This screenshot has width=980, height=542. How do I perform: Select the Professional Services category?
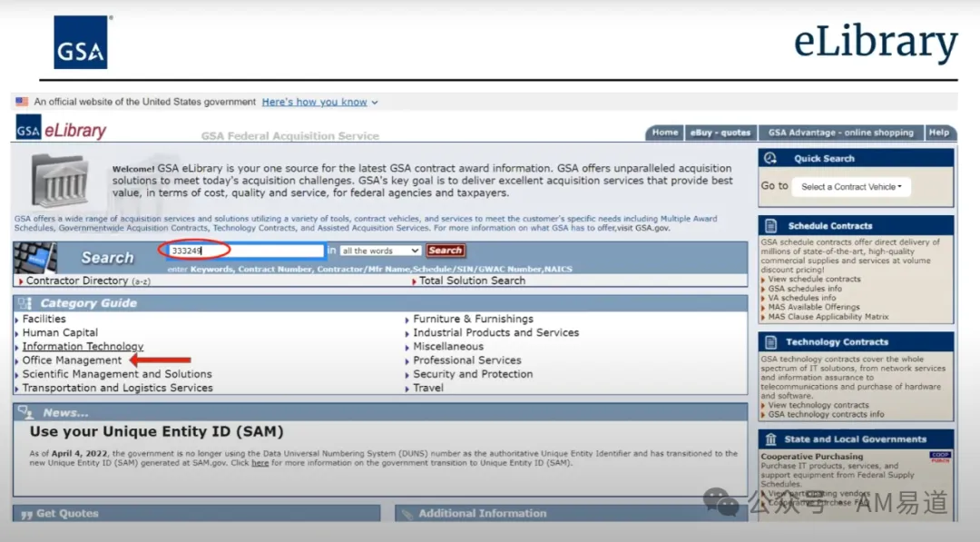[x=467, y=360]
